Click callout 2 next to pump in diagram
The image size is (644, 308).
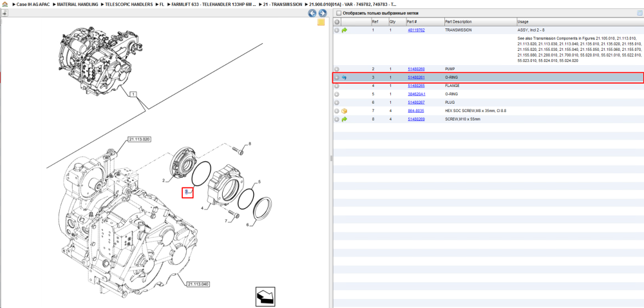pyautogui.click(x=163, y=180)
